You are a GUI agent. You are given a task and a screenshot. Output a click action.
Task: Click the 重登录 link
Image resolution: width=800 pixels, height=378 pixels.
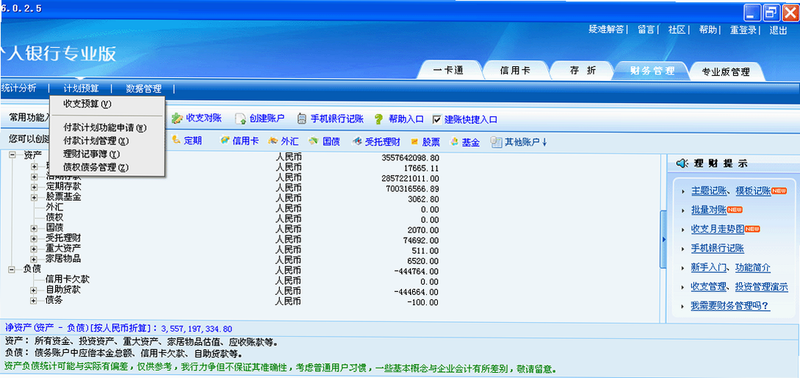click(x=743, y=30)
